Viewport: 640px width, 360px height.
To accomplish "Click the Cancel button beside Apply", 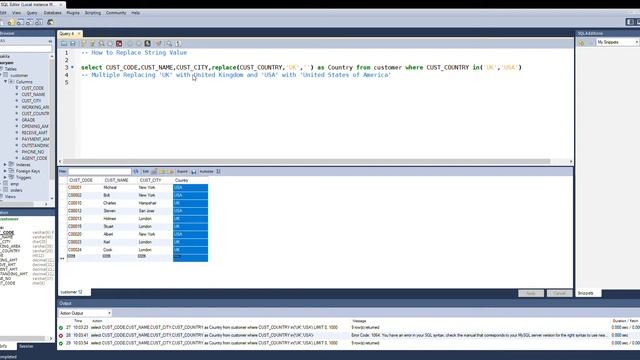I will (x=559, y=293).
